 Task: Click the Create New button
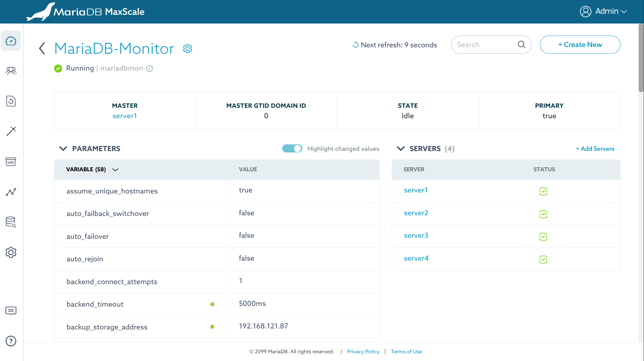pos(580,45)
